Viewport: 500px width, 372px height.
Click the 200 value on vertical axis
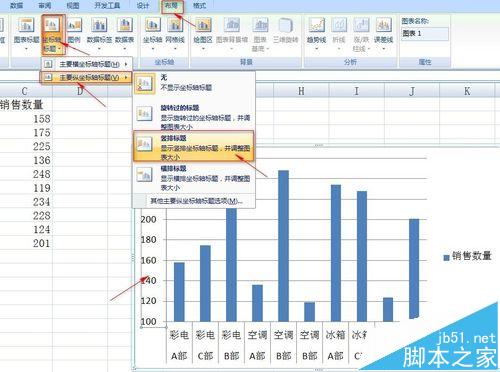(x=148, y=219)
